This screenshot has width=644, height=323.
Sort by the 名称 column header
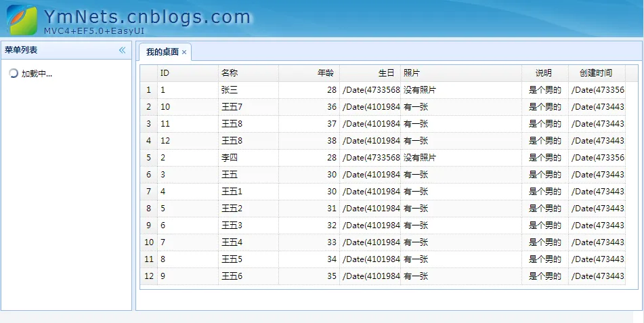pyautogui.click(x=249, y=73)
